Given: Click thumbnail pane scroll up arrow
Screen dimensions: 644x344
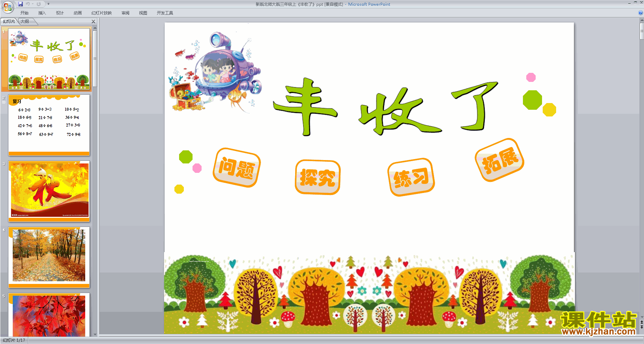Looking at the screenshot, I should tap(95, 28).
